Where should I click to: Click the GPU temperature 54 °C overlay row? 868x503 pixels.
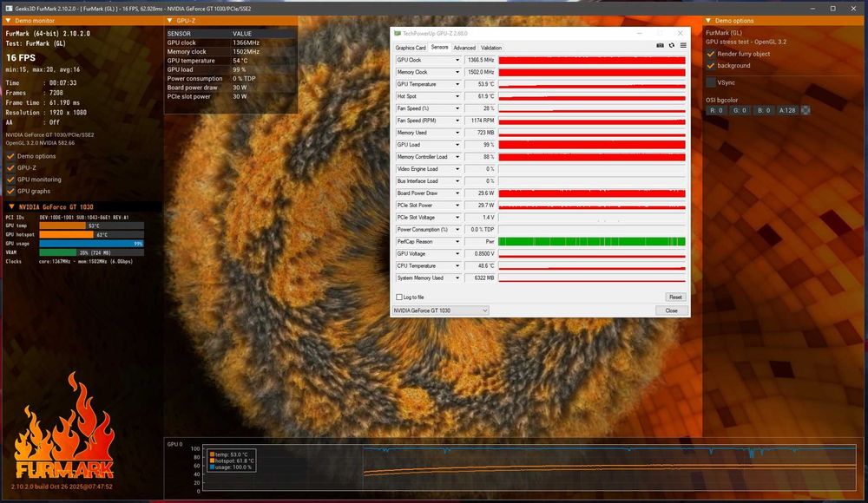[231, 61]
